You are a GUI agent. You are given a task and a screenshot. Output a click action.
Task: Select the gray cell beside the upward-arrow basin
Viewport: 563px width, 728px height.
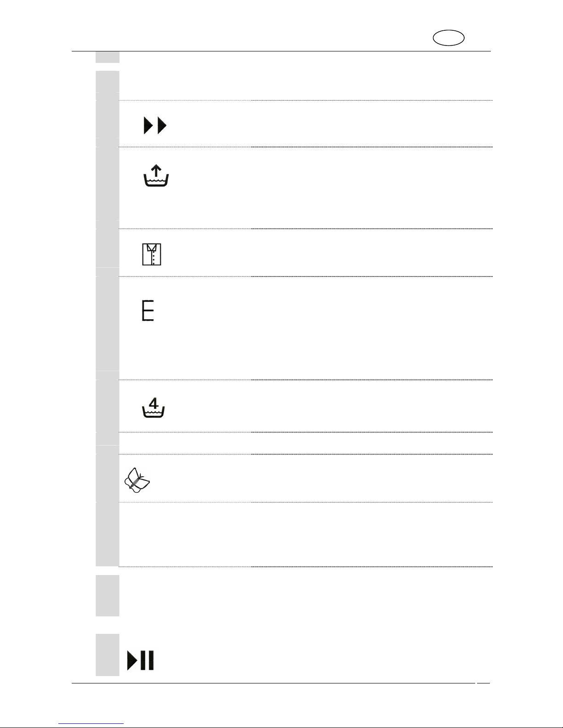107,187
